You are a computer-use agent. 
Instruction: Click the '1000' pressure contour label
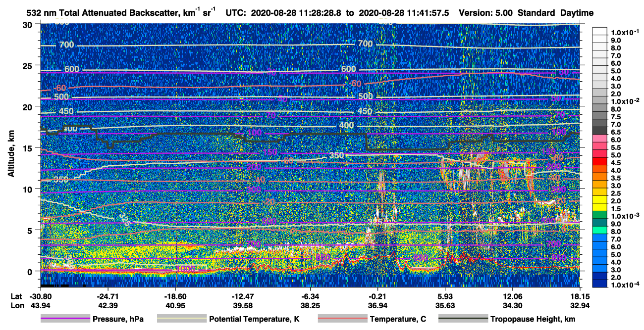(x=185, y=268)
